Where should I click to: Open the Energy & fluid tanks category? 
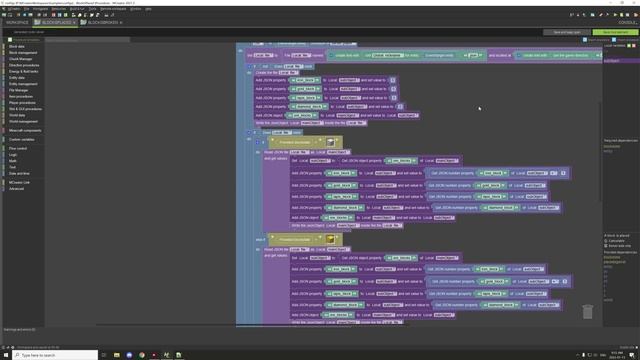point(23,71)
